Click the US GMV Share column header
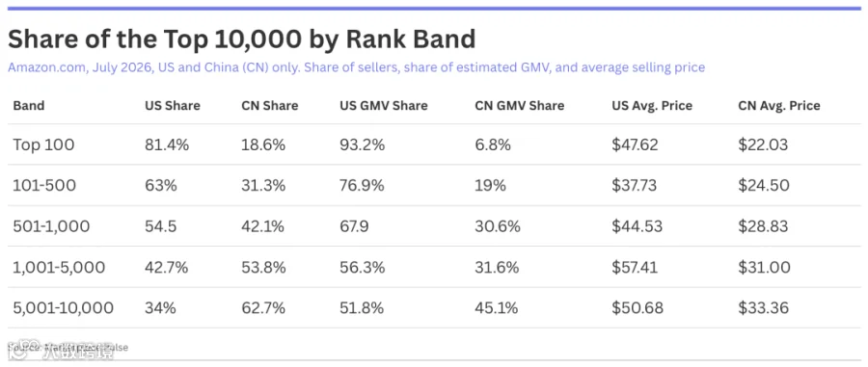Screen dimensions: 868x367 point(384,106)
